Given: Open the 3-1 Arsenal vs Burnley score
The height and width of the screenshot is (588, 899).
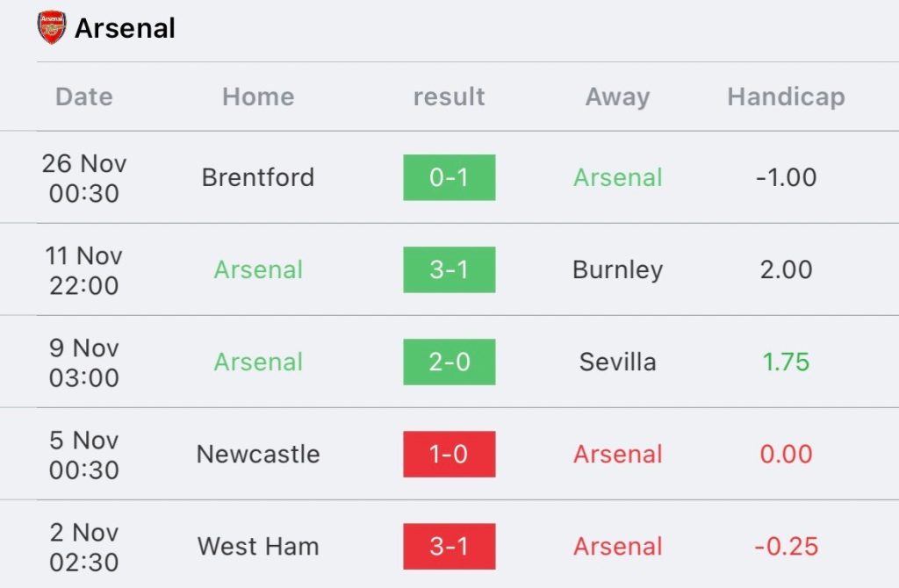Looking at the screenshot, I should coord(449,270).
